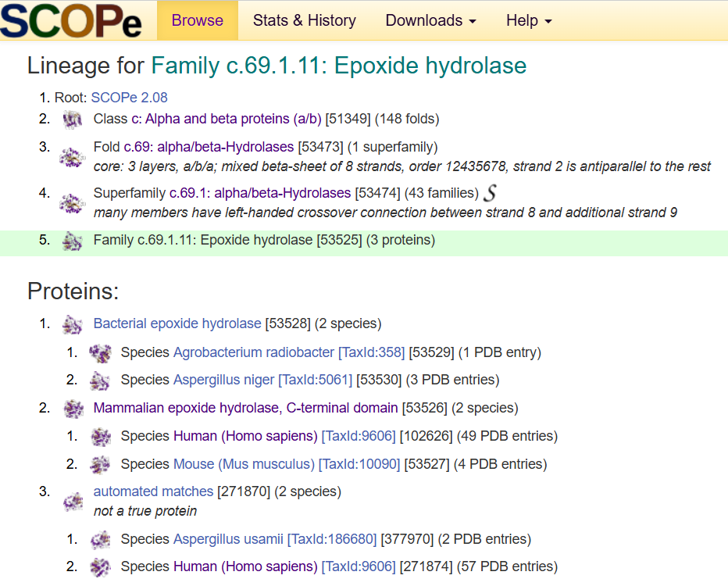Click the Agrobacterium radiobacter species structure icon
The width and height of the screenshot is (728, 586).
point(100,353)
